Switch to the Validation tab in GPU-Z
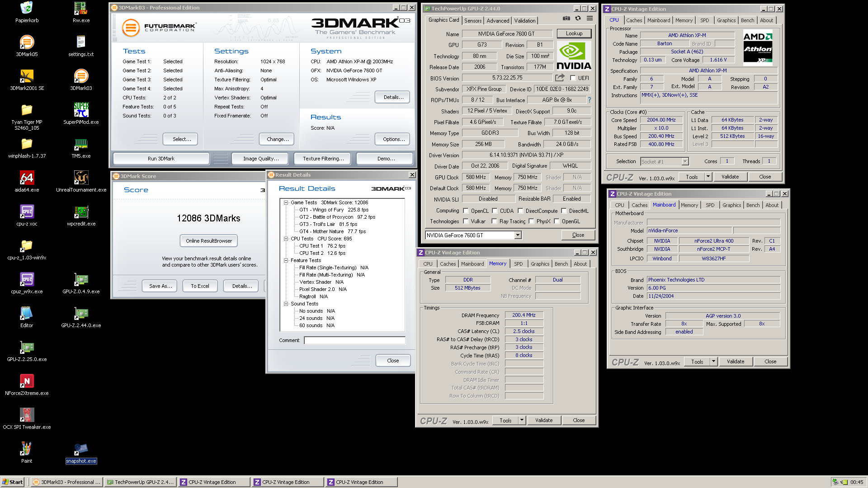868x488 pixels. tap(524, 21)
